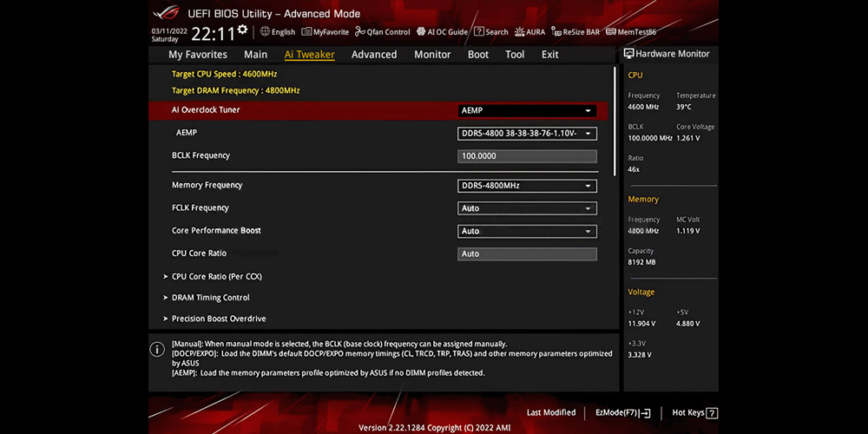Click the +12V 11.904 V reading
This screenshot has width=868, height=434.
641,323
